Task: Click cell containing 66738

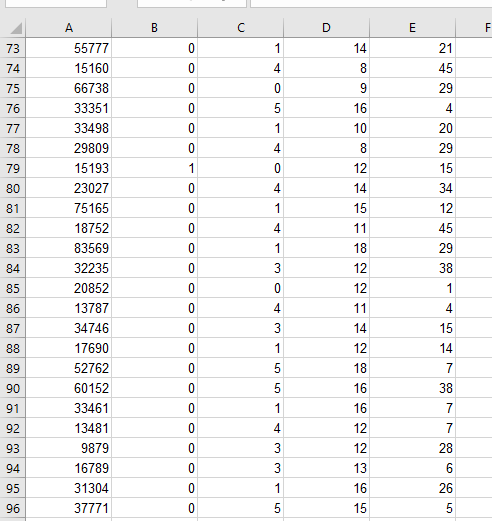Action: pyautogui.click(x=69, y=88)
